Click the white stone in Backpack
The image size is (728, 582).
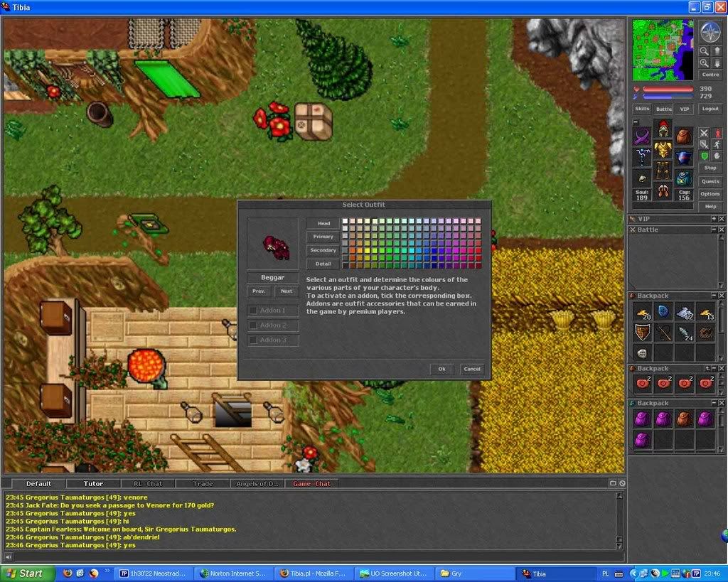pos(642,353)
